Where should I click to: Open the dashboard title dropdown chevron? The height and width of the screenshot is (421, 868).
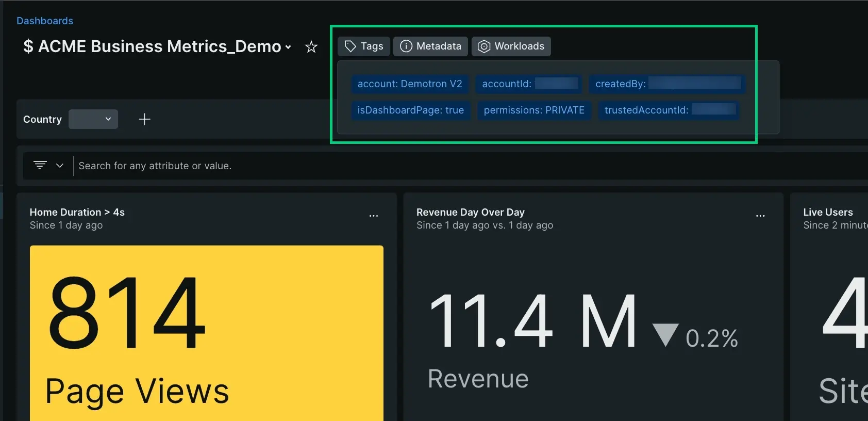pos(288,47)
